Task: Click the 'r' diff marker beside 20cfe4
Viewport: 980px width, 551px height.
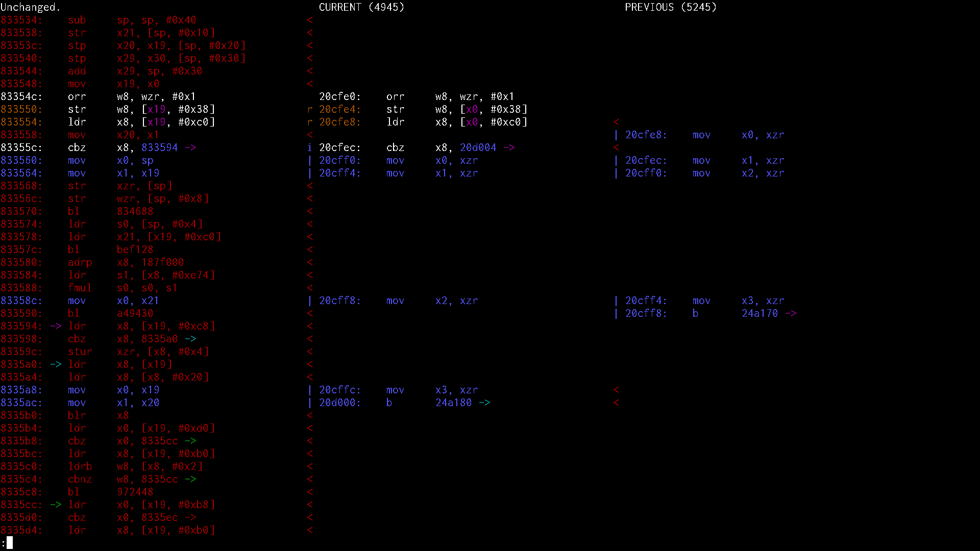Action: 309,109
